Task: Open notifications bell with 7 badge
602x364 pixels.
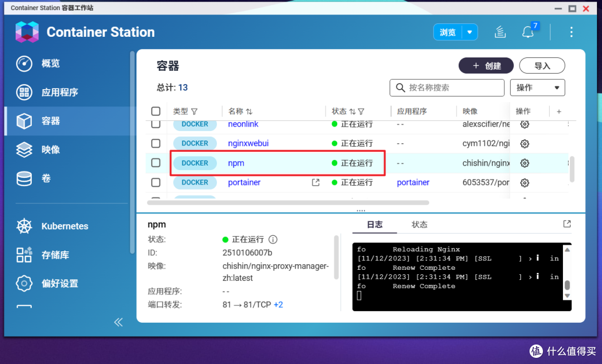Action: click(x=528, y=31)
